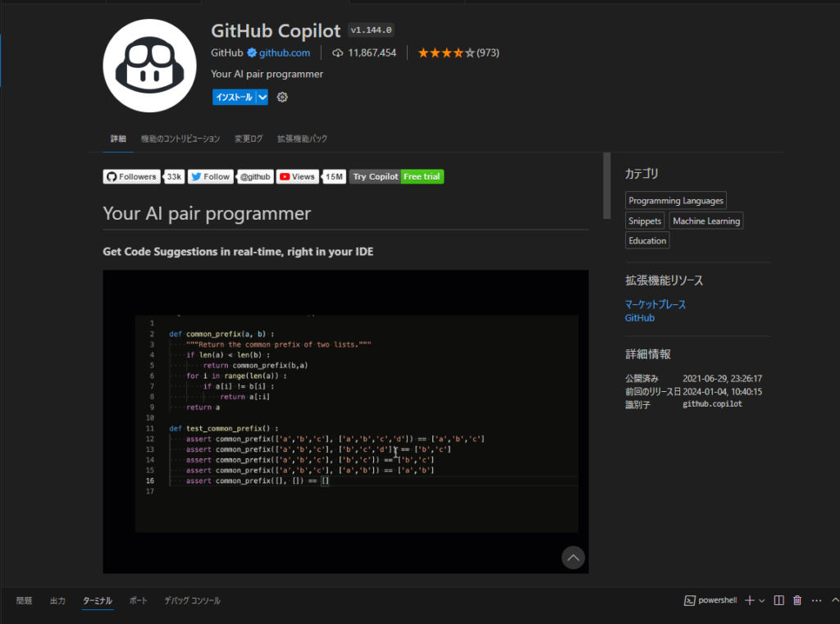Click the (973) ratings count
The image size is (840, 624).
point(488,52)
